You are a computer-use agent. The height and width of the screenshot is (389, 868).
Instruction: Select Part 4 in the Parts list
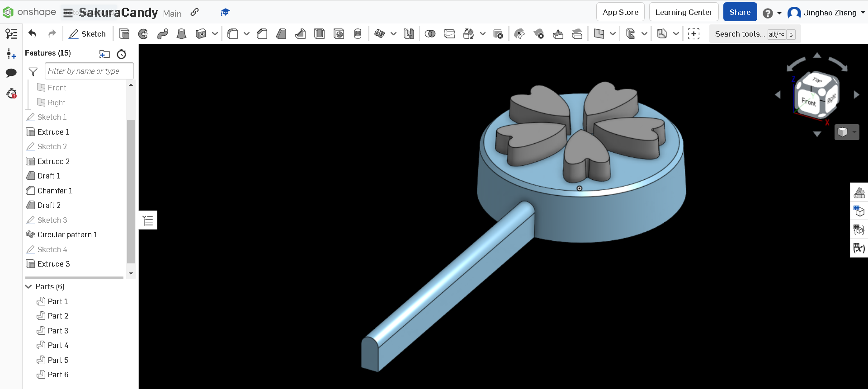[58, 345]
